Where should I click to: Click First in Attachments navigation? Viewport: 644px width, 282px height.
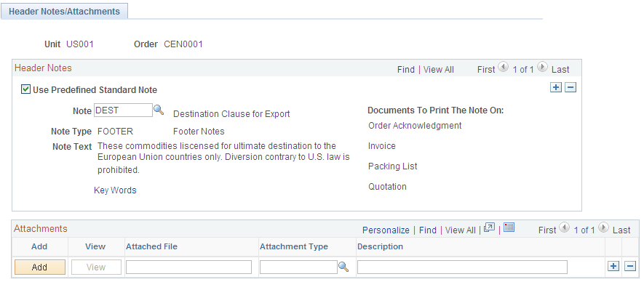coord(547,230)
